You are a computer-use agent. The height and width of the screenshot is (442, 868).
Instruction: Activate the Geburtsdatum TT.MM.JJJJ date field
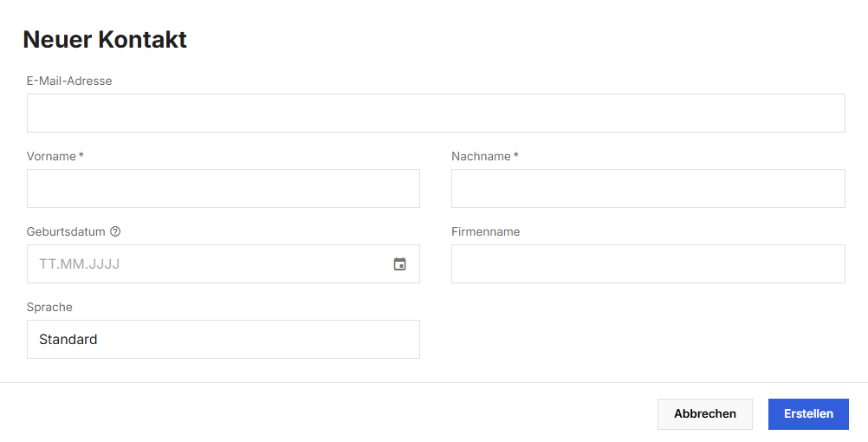click(x=223, y=263)
